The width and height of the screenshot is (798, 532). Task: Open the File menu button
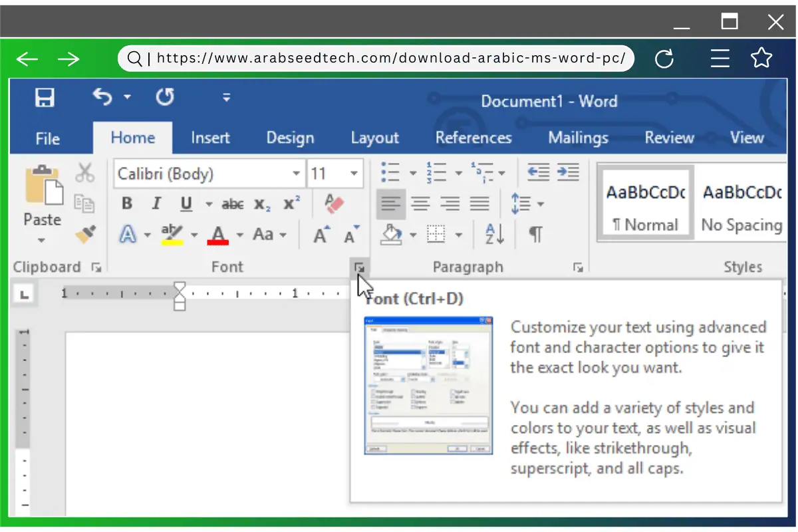point(48,138)
